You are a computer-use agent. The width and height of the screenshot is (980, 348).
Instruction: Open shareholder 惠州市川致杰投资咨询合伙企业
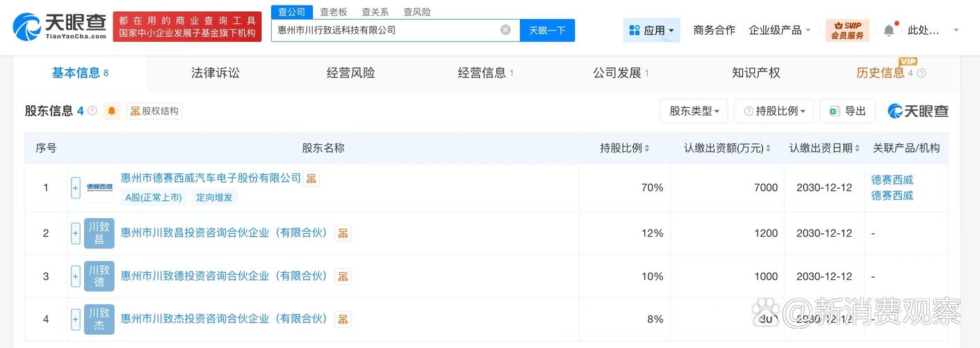click(224, 319)
